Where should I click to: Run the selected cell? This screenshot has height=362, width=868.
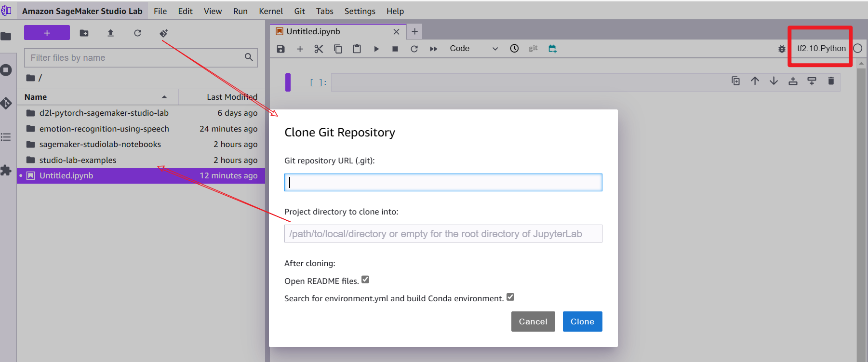(376, 49)
